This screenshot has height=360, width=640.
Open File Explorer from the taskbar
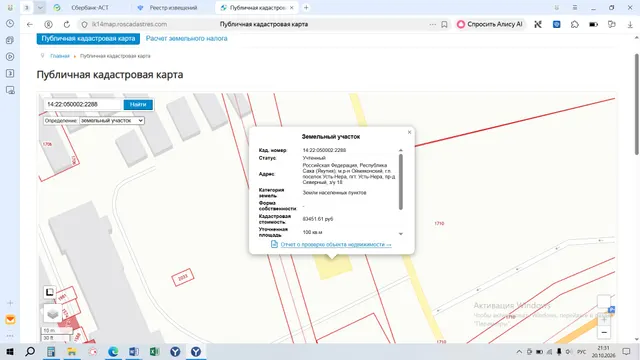pyautogui.click(x=72, y=351)
